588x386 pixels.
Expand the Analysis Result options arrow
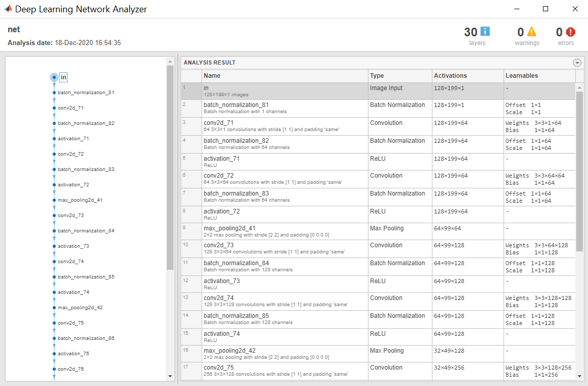point(577,62)
